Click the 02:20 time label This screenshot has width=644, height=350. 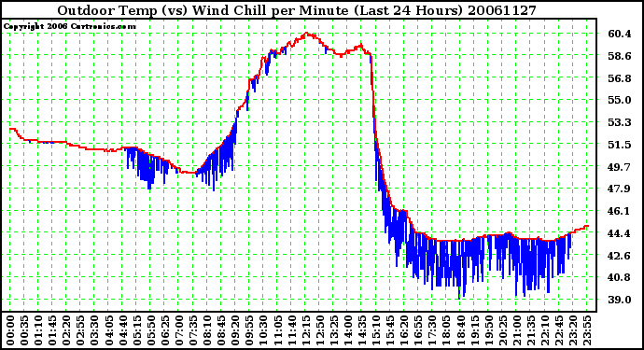point(66,330)
